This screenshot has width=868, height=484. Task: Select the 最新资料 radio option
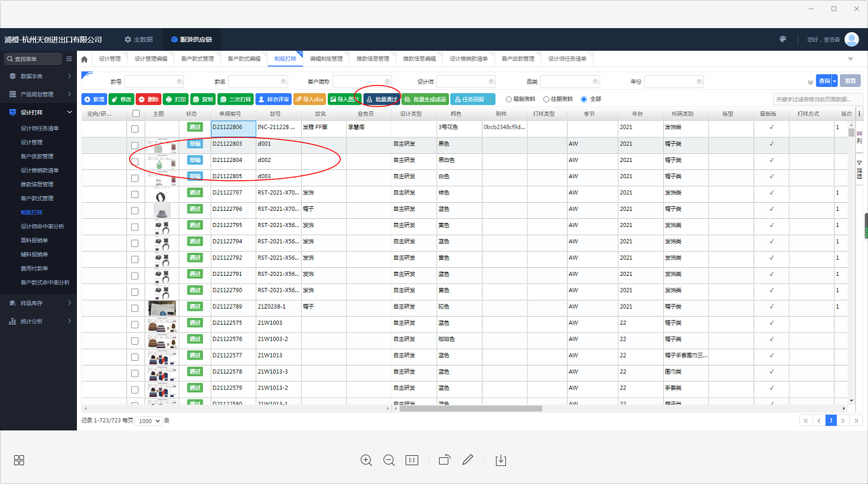click(x=509, y=99)
